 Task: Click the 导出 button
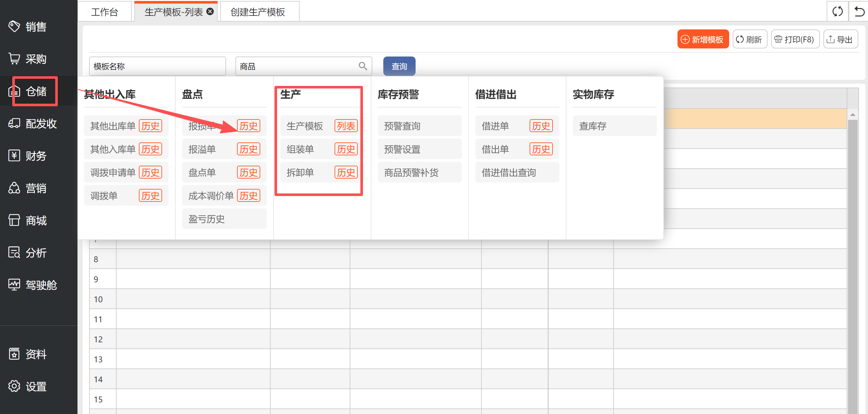840,39
